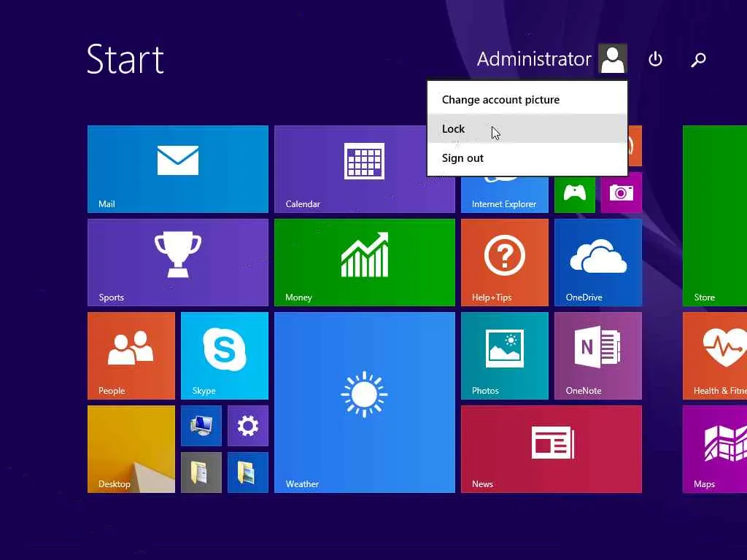Open the Xbox Games controller tile
Viewport: 747px width, 560px height.
575,194
